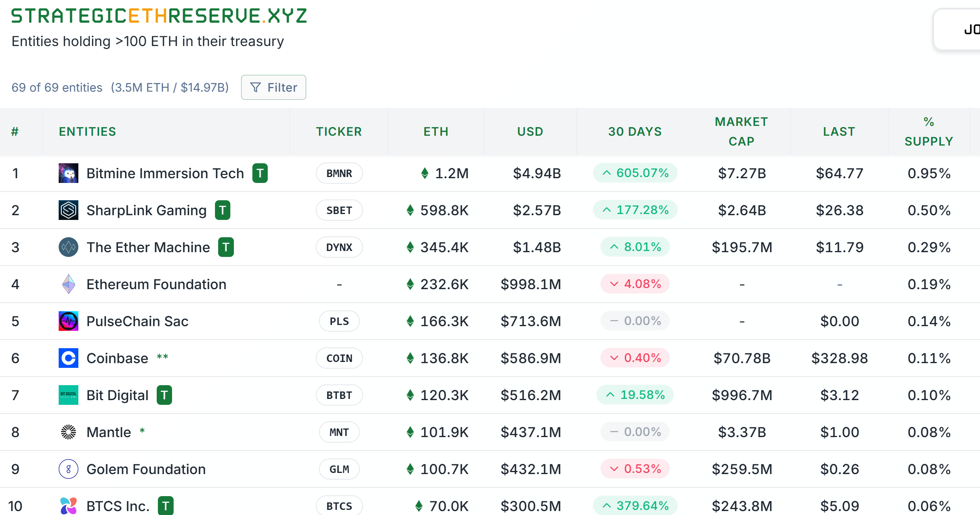Screen dimensions: 980x515
Task: Click the BTCS Inc. logo icon
Action: (x=69, y=506)
